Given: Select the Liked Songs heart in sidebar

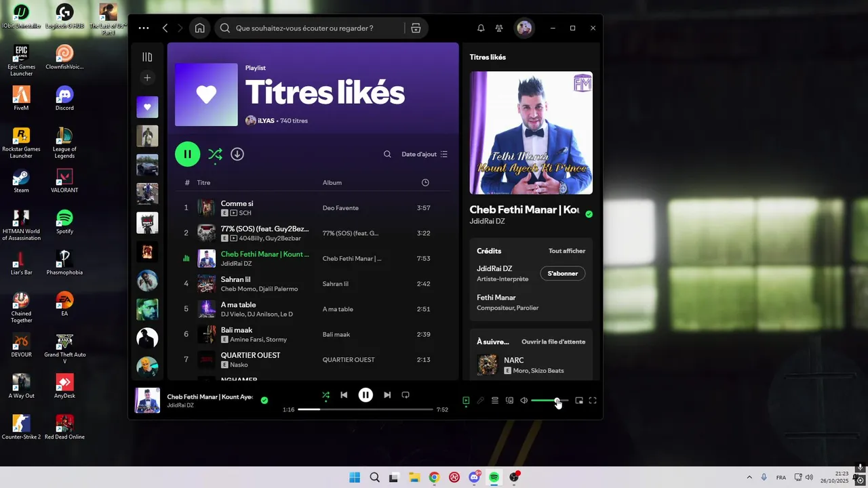Looking at the screenshot, I should [x=147, y=107].
